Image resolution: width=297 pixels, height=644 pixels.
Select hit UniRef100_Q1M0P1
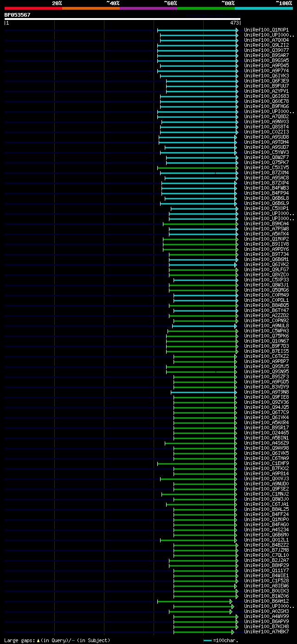(x=266, y=30)
